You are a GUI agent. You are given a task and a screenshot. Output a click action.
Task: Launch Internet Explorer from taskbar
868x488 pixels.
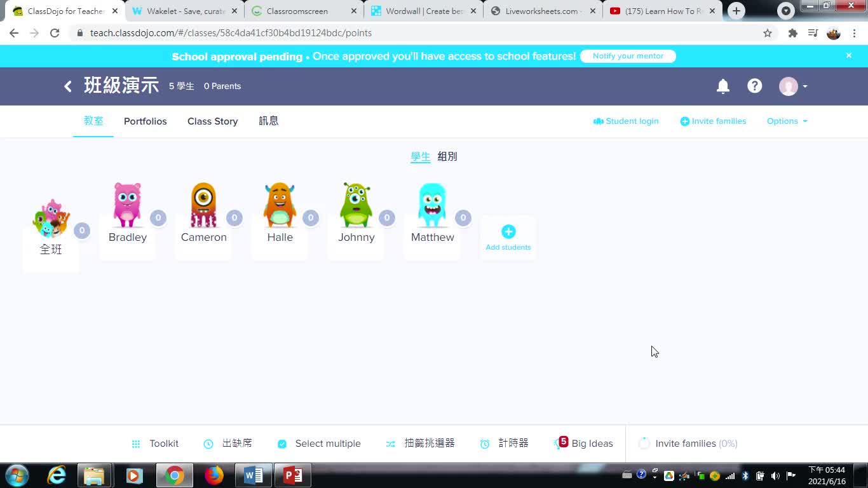[57, 475]
